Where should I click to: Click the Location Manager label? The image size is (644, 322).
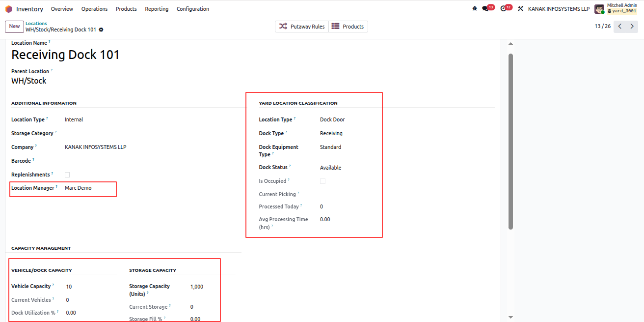pyautogui.click(x=33, y=188)
